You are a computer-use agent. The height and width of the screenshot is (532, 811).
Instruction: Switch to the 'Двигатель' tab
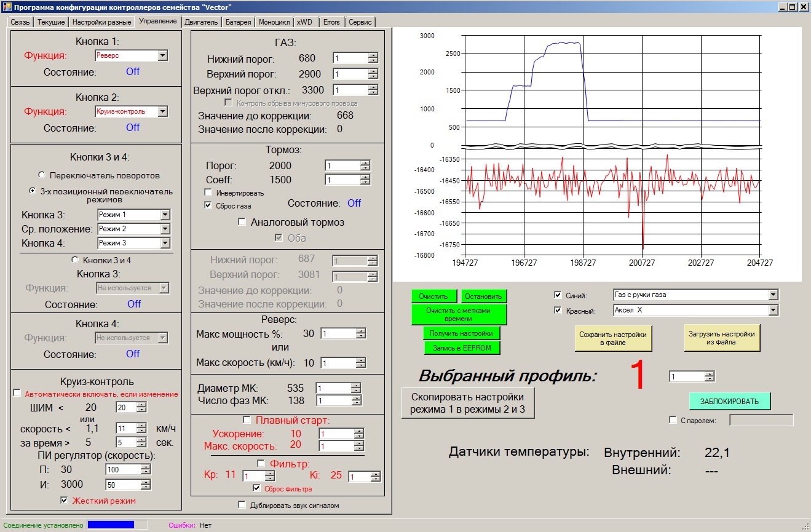(x=201, y=22)
